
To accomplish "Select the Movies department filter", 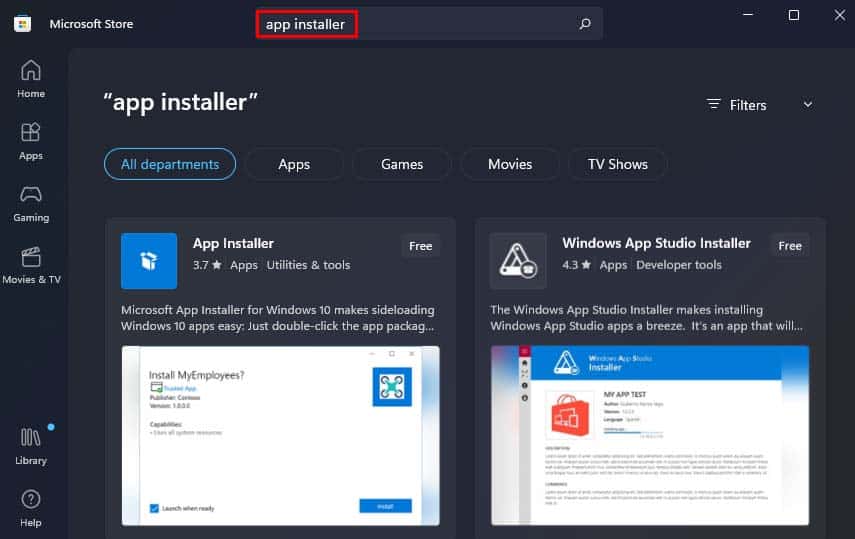I will pos(510,164).
